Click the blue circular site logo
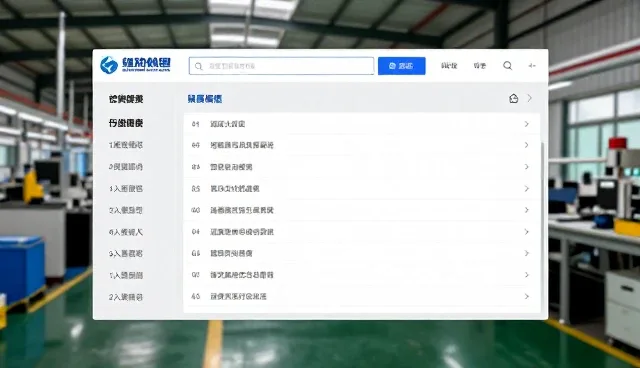This screenshot has width=640, height=368. pos(109,64)
